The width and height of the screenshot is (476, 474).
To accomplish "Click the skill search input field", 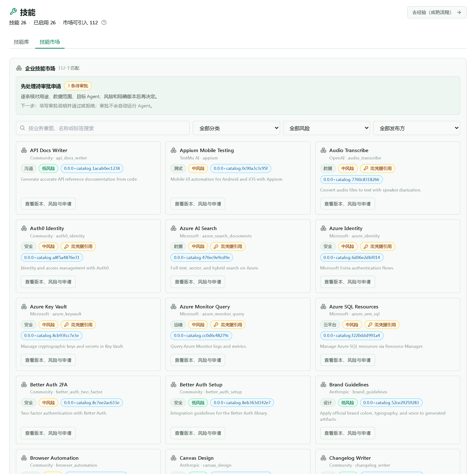I will pos(103,128).
